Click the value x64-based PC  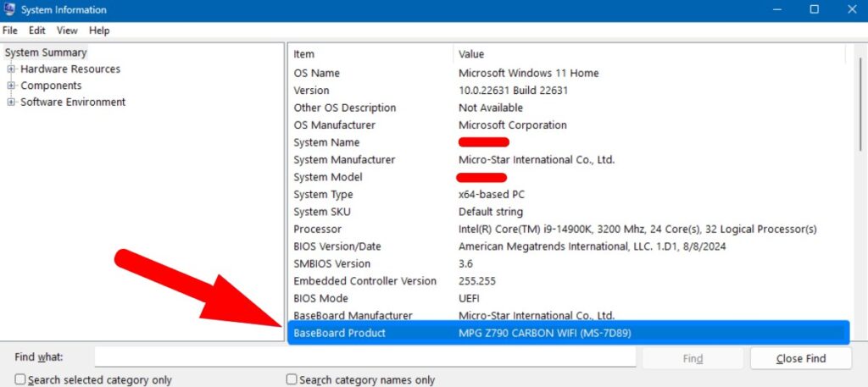pos(492,195)
